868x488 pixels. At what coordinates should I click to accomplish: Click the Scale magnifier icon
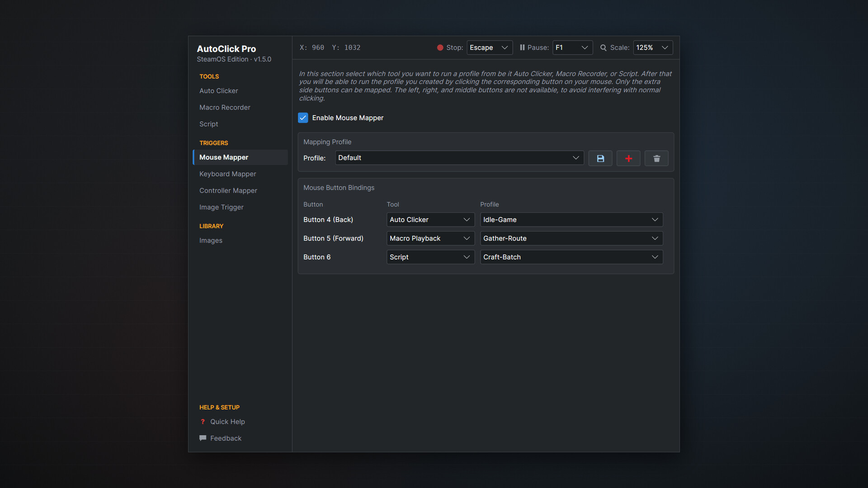point(603,47)
